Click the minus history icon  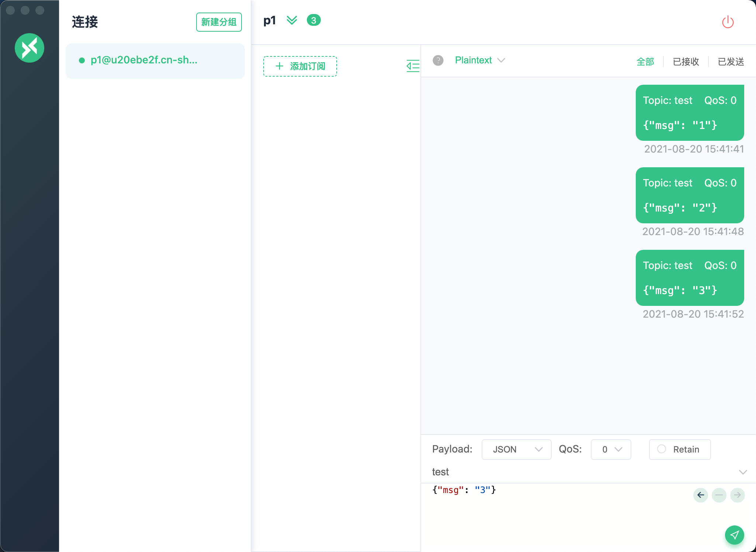point(719,495)
